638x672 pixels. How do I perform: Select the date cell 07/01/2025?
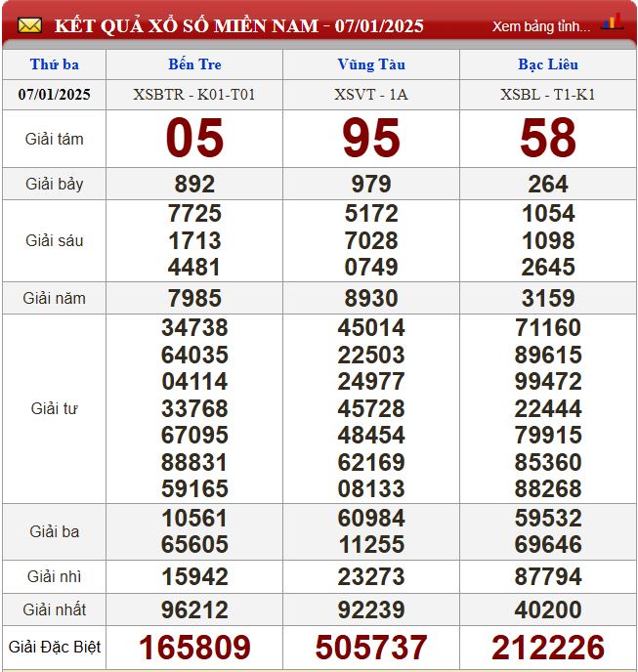point(55,95)
